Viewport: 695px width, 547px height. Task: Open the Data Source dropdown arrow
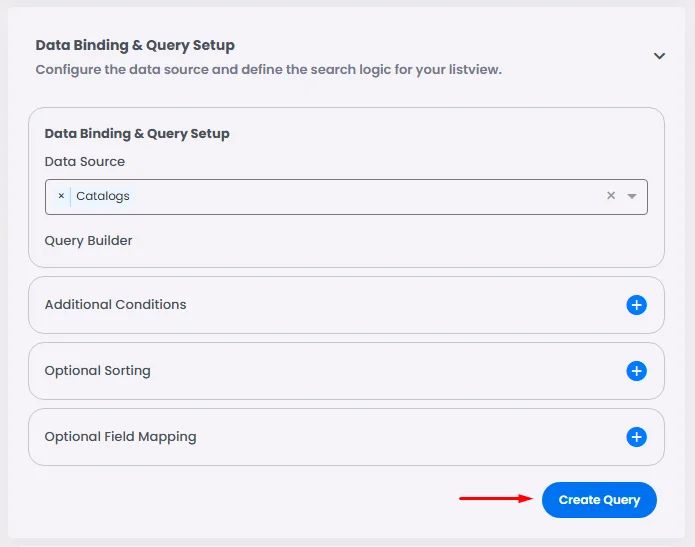(632, 196)
